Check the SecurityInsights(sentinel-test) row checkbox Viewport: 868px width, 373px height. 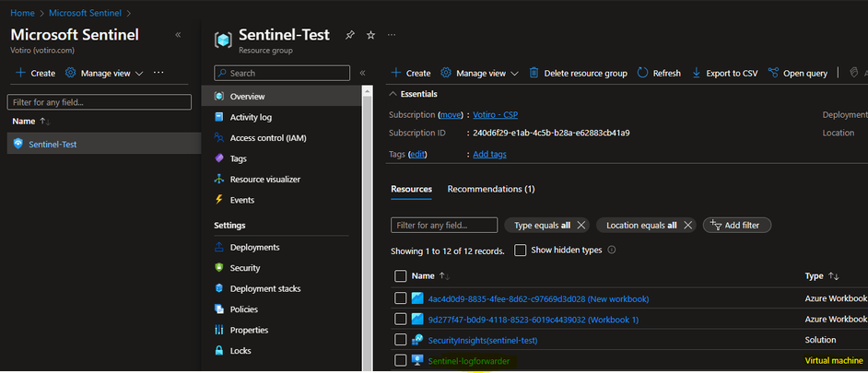click(400, 340)
